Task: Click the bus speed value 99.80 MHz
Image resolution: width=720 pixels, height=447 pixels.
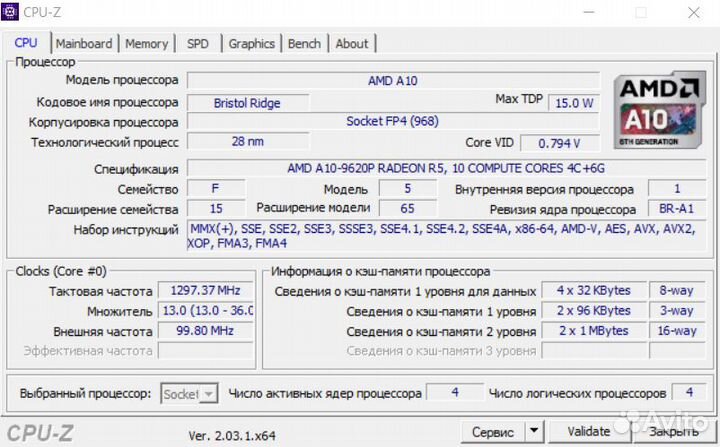Action: pyautogui.click(x=206, y=331)
